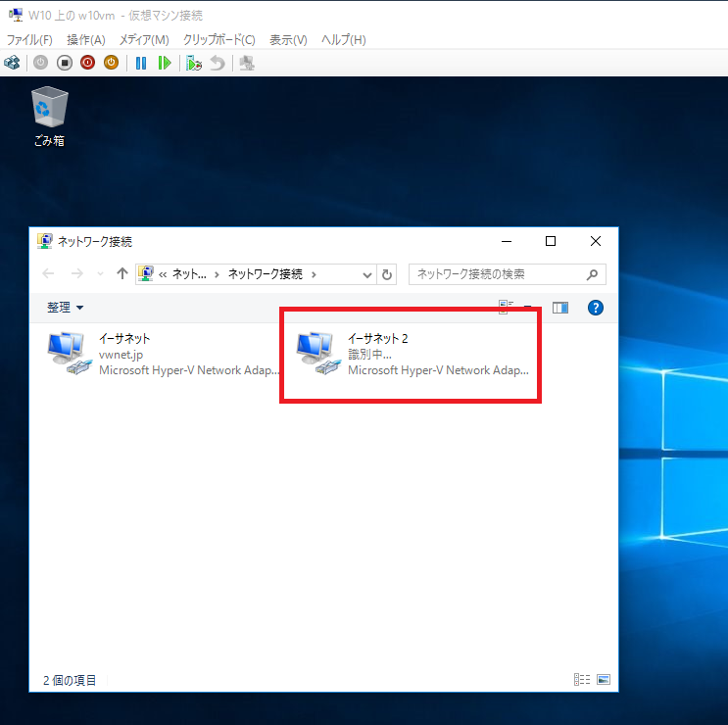Reset the virtual machine with green play icon
Screen dimensions: 728x725
click(x=165, y=63)
